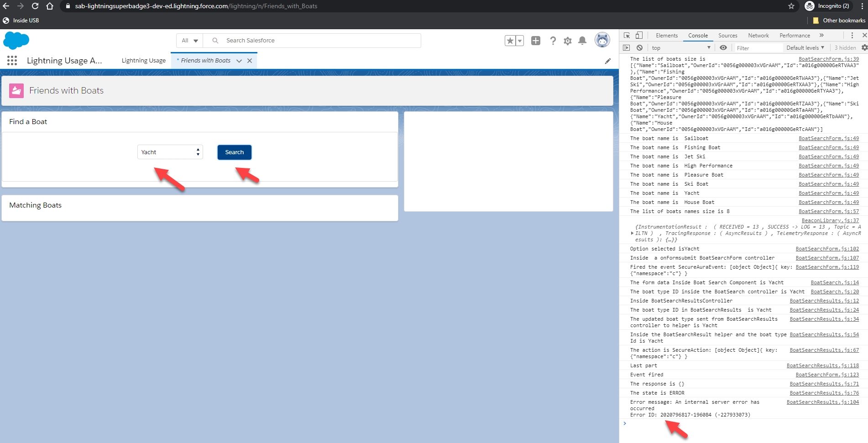Open the Salesforce Help question mark
The height and width of the screenshot is (443, 868).
tap(553, 41)
